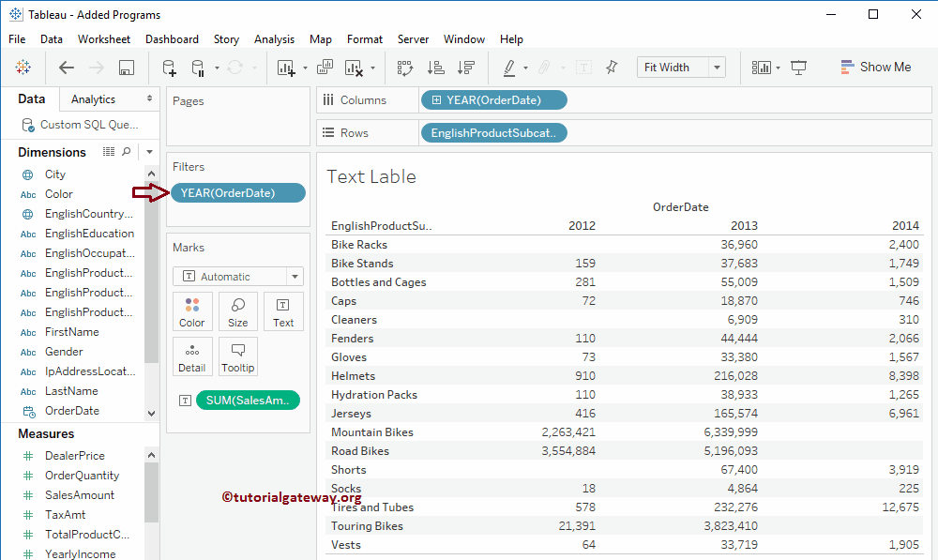Click the Color button on the Marks card
The width and height of the screenshot is (938, 560).
[192, 311]
